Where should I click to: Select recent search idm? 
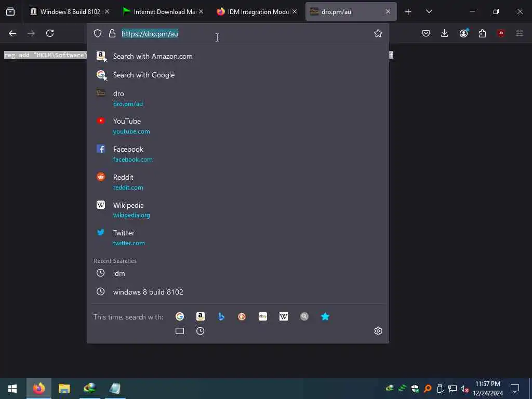click(x=237, y=273)
